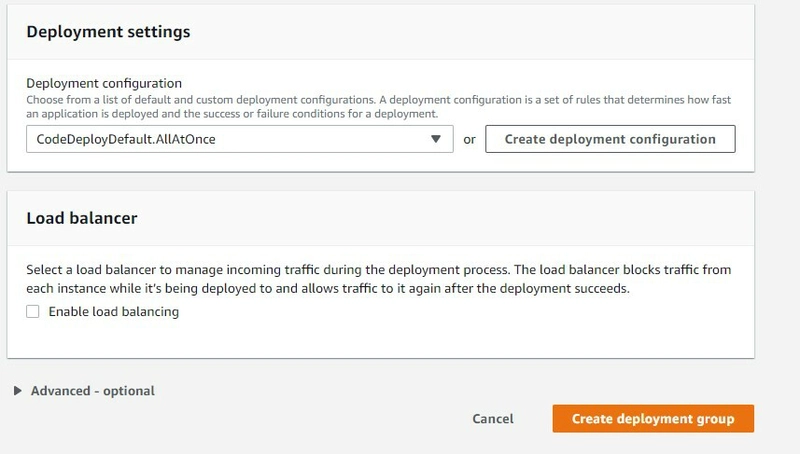Click the 'Create deployment configuration' button
The width and height of the screenshot is (800, 454).
610,139
